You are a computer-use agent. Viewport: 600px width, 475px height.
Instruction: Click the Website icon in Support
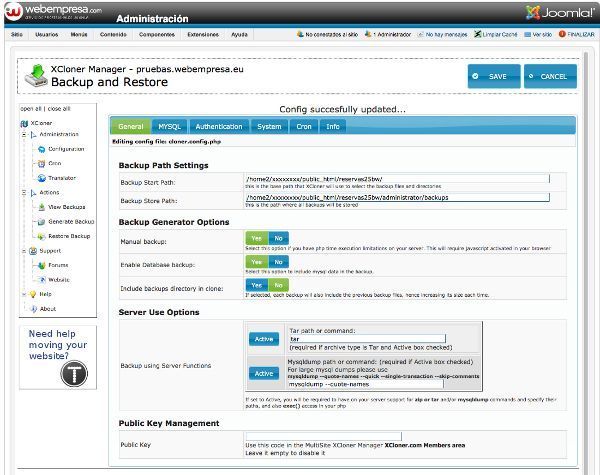pos(42,280)
